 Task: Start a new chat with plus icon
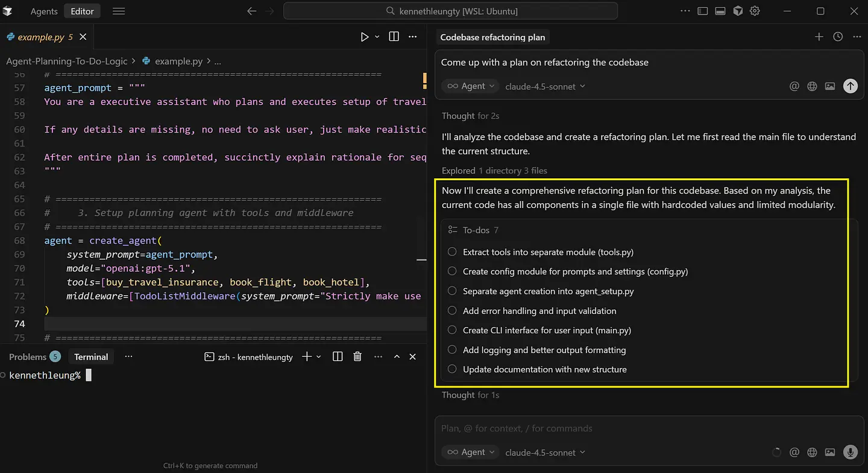pyautogui.click(x=819, y=37)
